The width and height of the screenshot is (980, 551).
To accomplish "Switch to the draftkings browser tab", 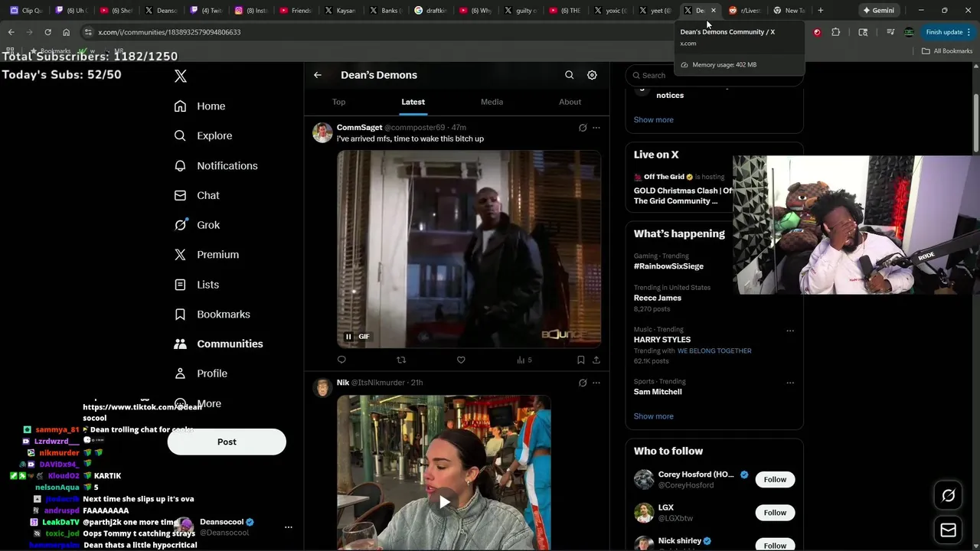I will click(430, 11).
